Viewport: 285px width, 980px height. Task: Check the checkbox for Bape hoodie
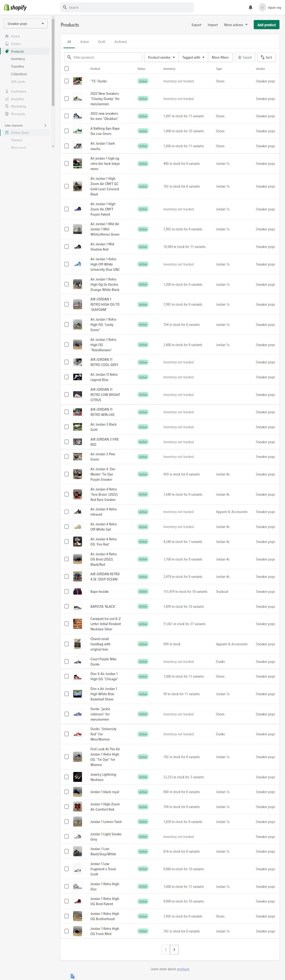66,591
